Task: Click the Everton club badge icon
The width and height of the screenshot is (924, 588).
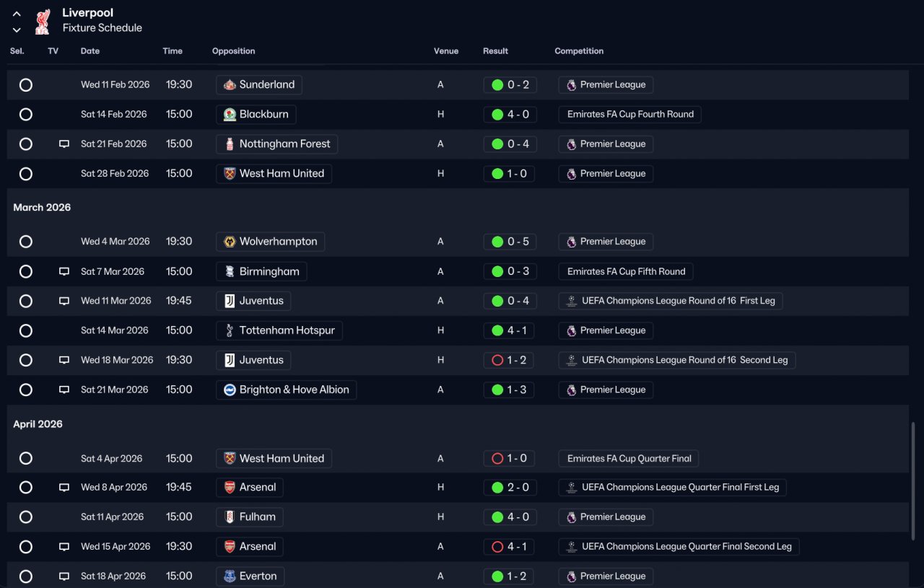Action: [230, 576]
